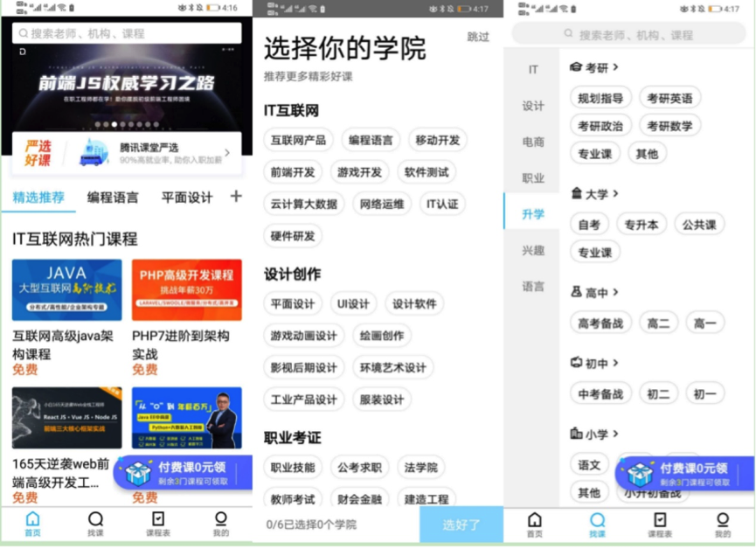
Task: Tap 跳过 to skip college selection
Action: click(478, 37)
